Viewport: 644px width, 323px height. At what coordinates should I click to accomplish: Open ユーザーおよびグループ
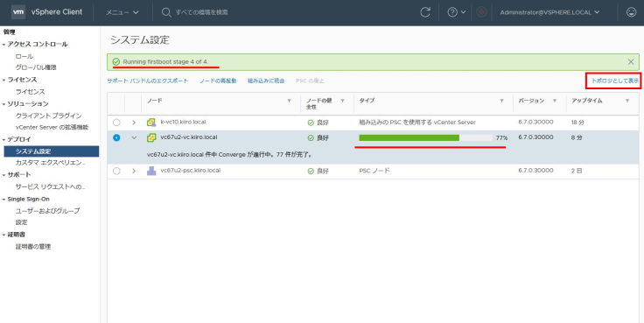[x=47, y=211]
